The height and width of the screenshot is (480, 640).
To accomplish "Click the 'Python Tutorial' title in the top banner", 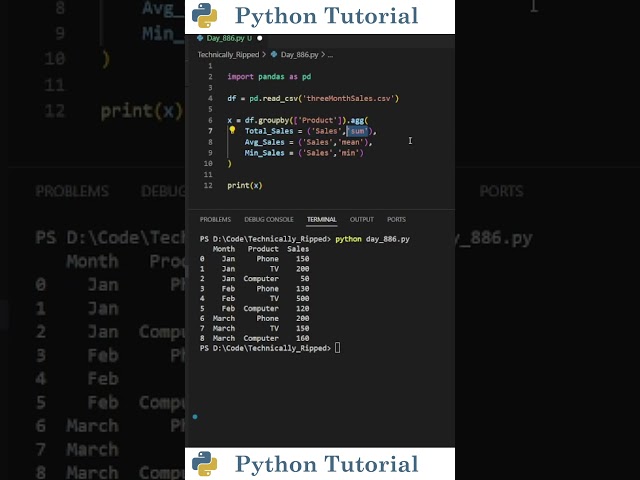I will coord(327,16).
